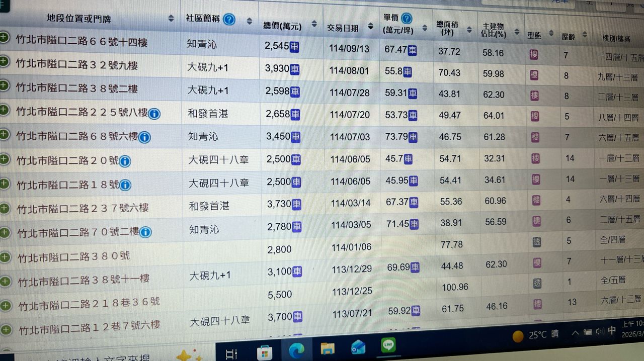Click info icon for 隘口二路225號八樓
This screenshot has height=361, width=644.
pyautogui.click(x=154, y=114)
